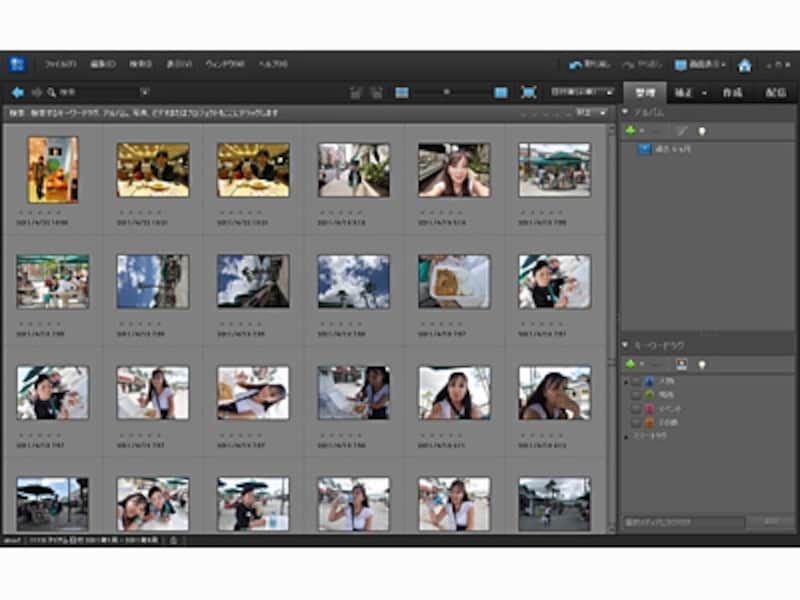Screen dimensions: 800x600
Task: Open full screen view icon
Action: click(529, 92)
